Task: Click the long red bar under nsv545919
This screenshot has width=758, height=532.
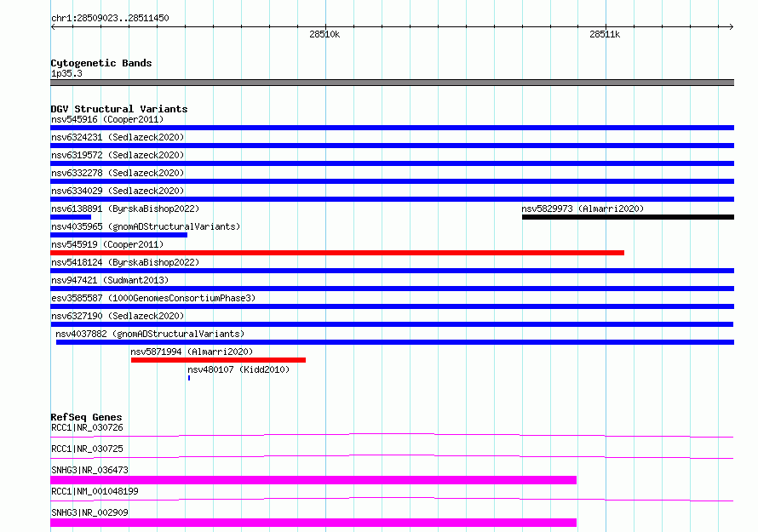Action: (x=337, y=253)
